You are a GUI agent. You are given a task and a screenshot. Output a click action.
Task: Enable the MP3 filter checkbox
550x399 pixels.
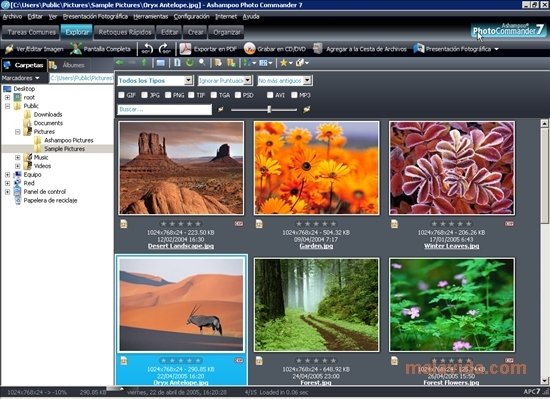(x=294, y=95)
